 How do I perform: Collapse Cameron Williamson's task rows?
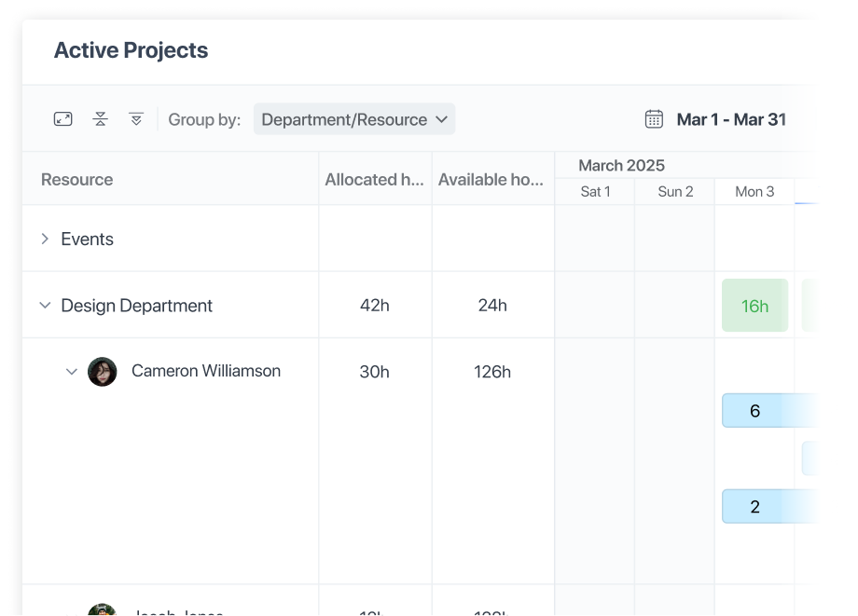pos(72,372)
